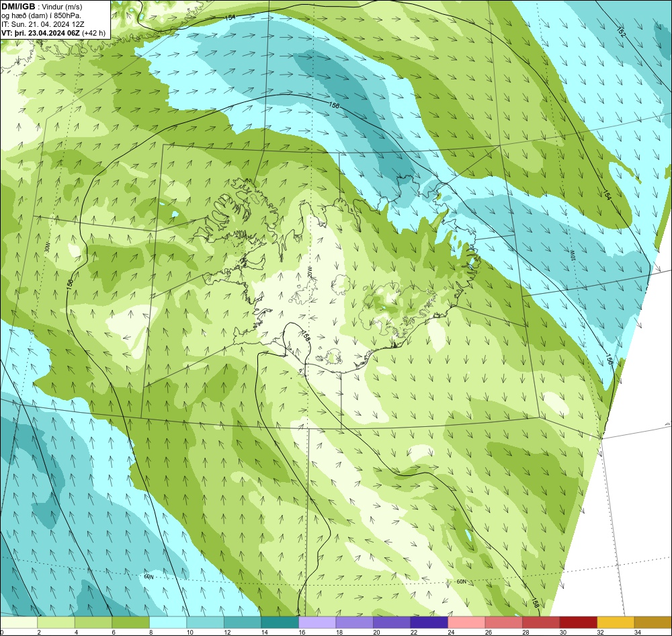Image resolution: width=672 pixels, height=636 pixels.
Task: Choose the 14–16 m/s dark teal swatch
Action: pos(280,623)
